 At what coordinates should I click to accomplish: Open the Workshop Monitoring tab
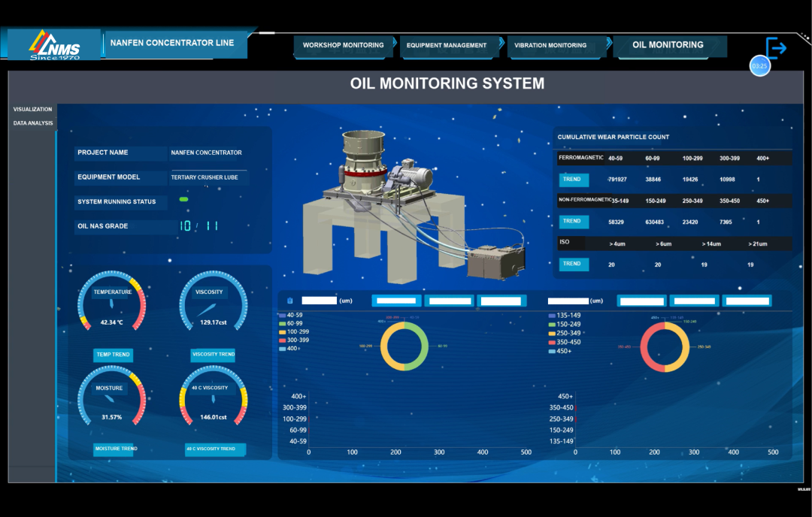(x=344, y=46)
